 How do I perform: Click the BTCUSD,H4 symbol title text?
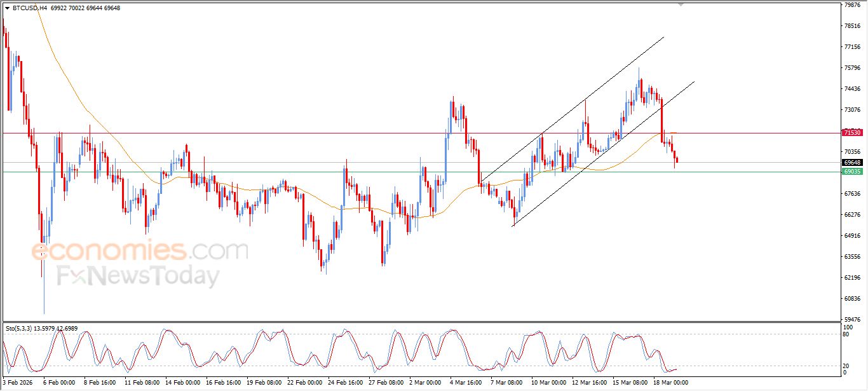coord(29,8)
